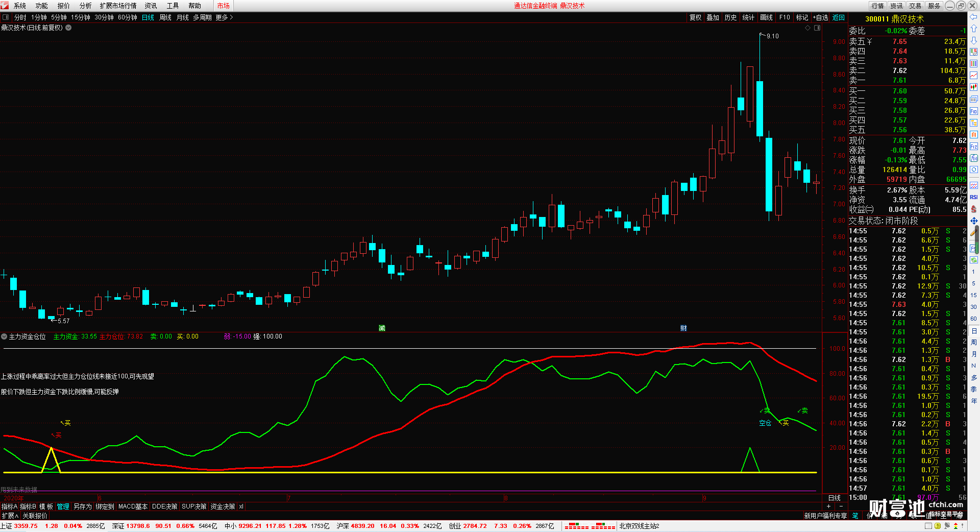Click the ￥ toggle beside 卖五
Viewport: 980px width, 532px height.
[870, 41]
